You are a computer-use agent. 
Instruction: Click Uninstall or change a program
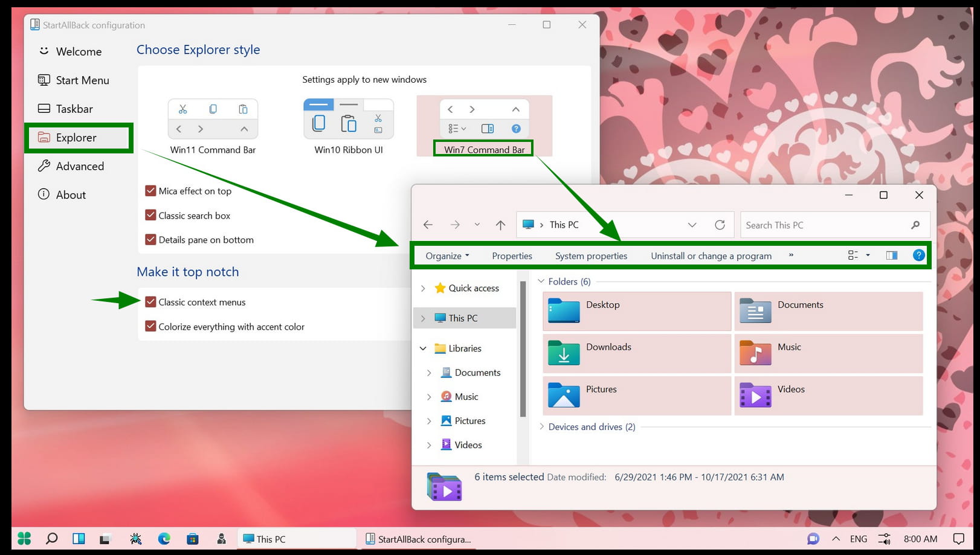[x=711, y=256]
